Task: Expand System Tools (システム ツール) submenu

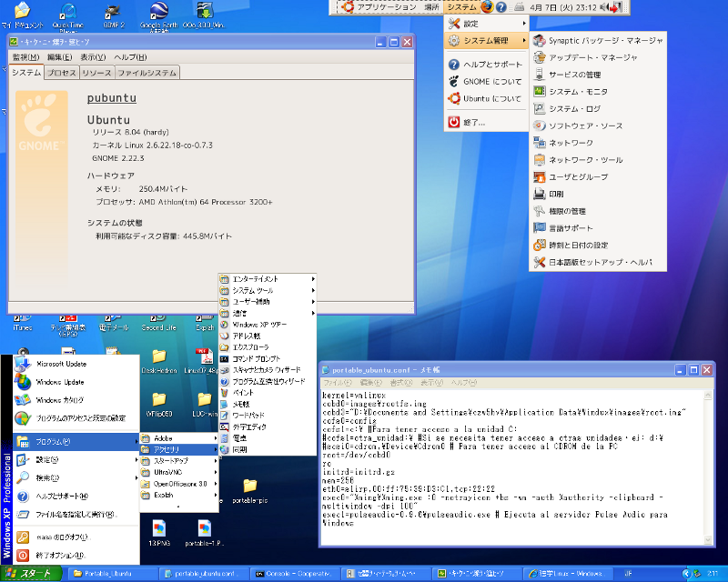Action: click(x=268, y=290)
